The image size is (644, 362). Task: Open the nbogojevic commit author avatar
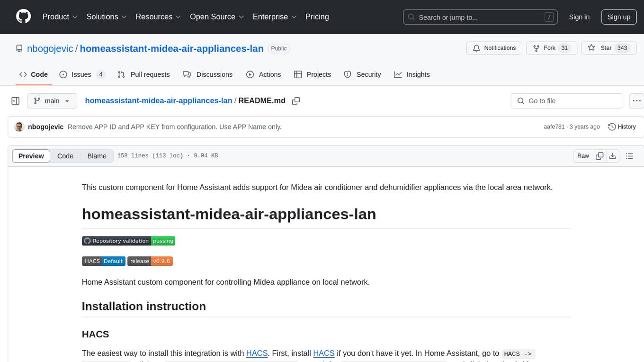[x=19, y=127]
